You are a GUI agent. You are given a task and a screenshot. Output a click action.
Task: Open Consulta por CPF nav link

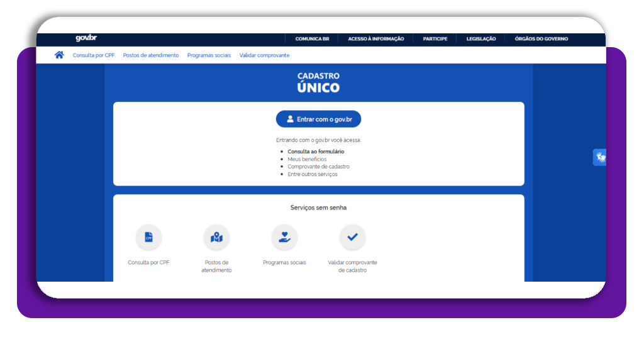(94, 55)
